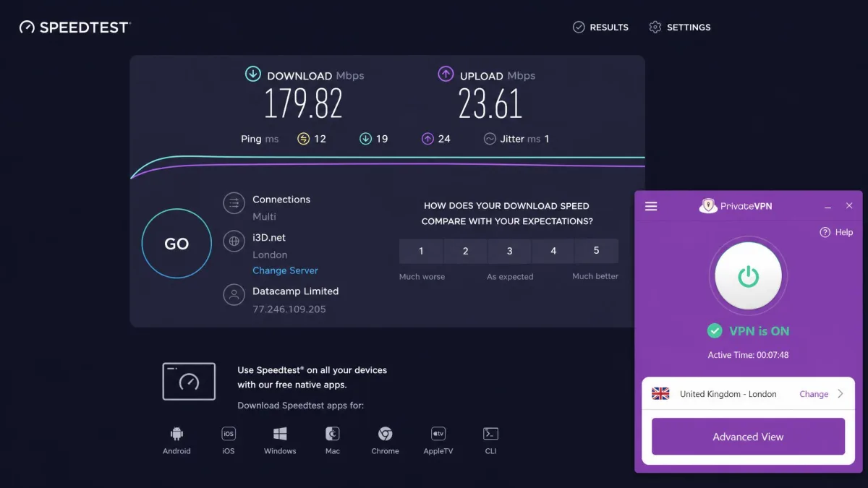Click the Settings gear icon

655,27
